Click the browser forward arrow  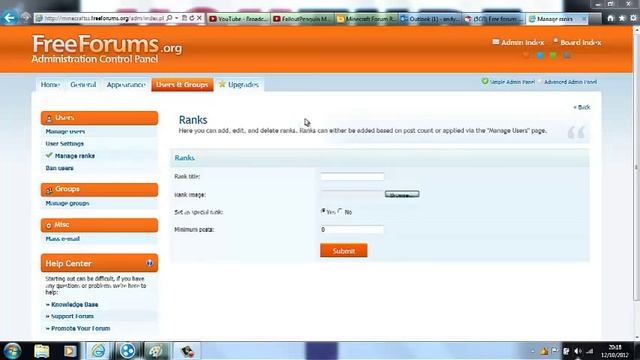tap(25, 18)
